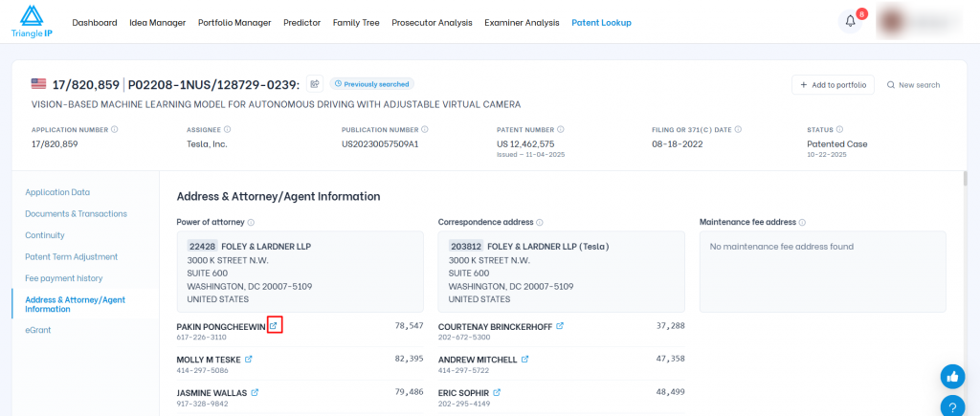
Task: Click the thumbs-up feedback button
Action: coord(952,377)
